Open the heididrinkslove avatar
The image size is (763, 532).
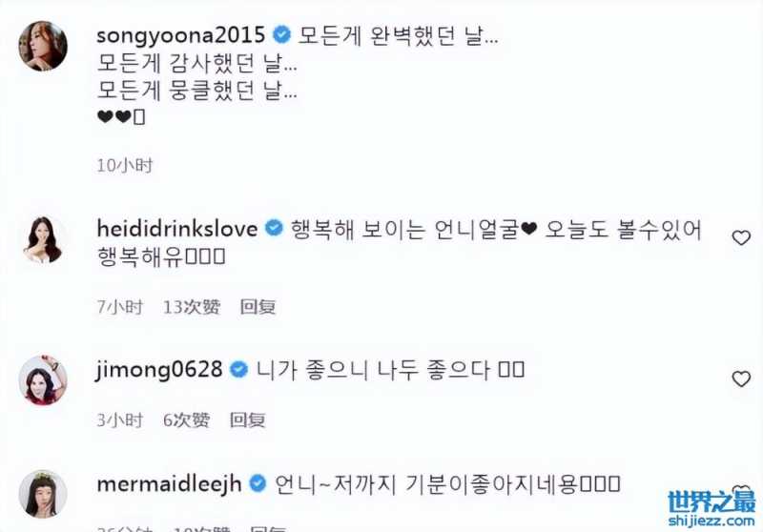[43, 239]
